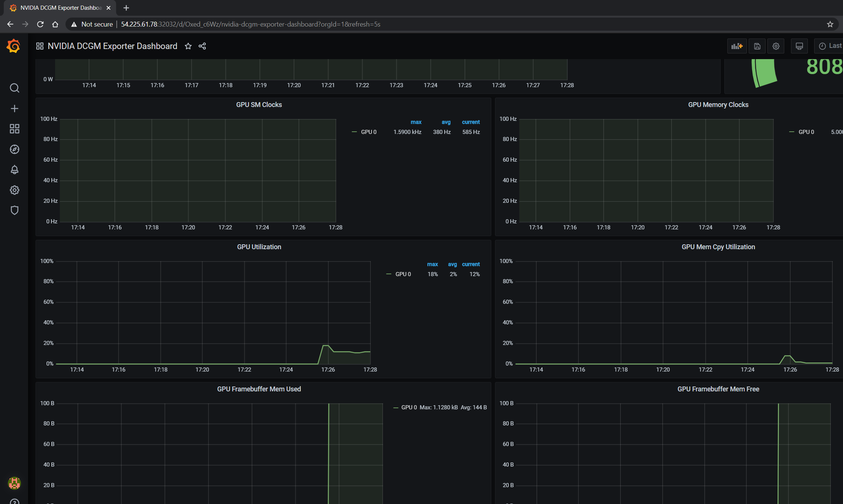Star the NVIDIA DCGM Exporter Dashboard
843x504 pixels.
coord(188,46)
